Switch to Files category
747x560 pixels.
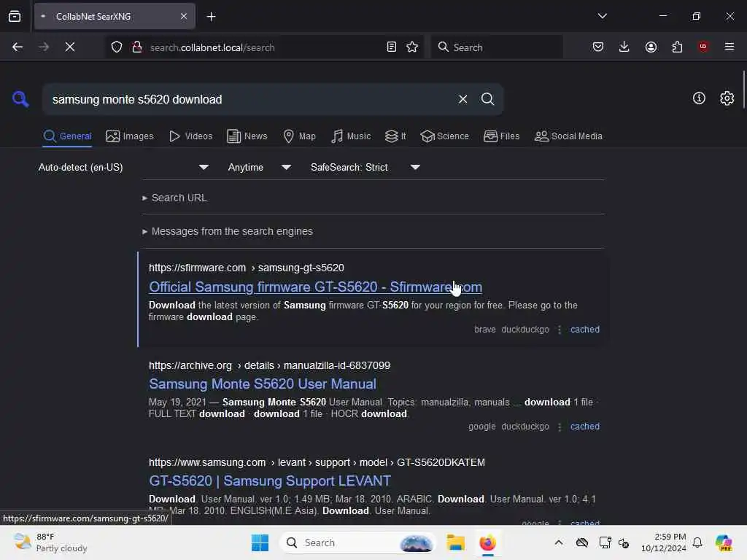[502, 136]
